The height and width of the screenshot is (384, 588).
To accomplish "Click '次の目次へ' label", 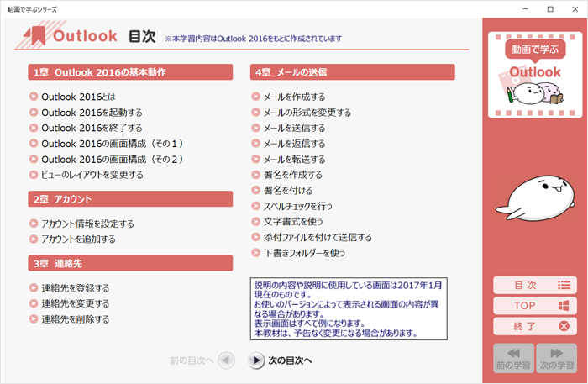I will click(x=290, y=360).
